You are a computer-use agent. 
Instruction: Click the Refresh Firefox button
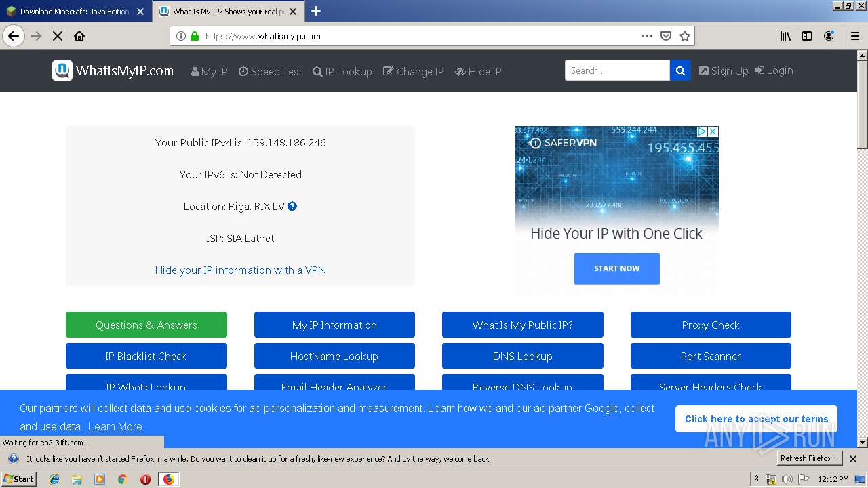(809, 458)
